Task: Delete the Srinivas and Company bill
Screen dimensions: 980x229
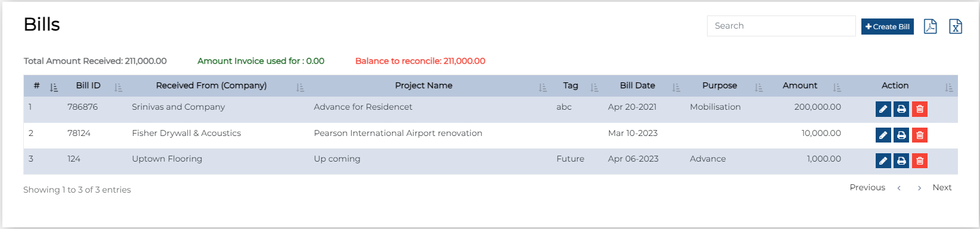Action: pyautogui.click(x=920, y=109)
